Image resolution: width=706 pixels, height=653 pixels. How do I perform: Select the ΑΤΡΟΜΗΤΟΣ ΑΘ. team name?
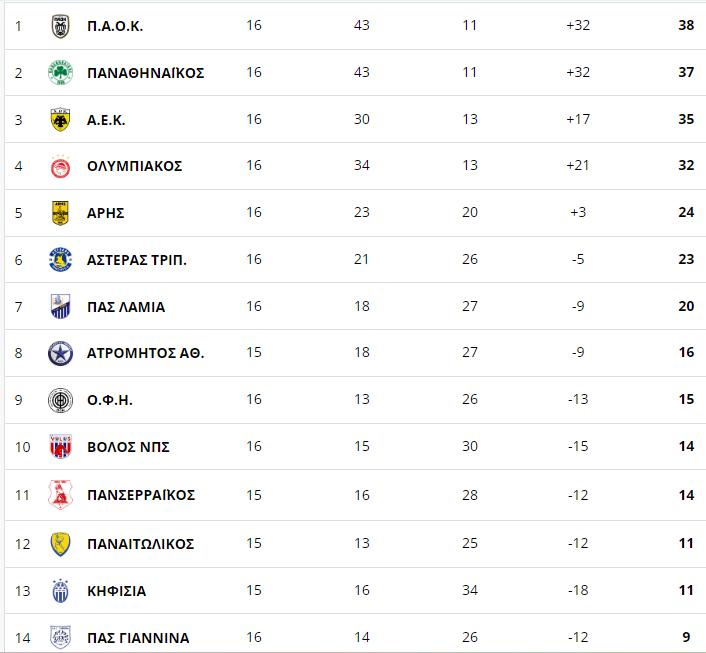[145, 353]
